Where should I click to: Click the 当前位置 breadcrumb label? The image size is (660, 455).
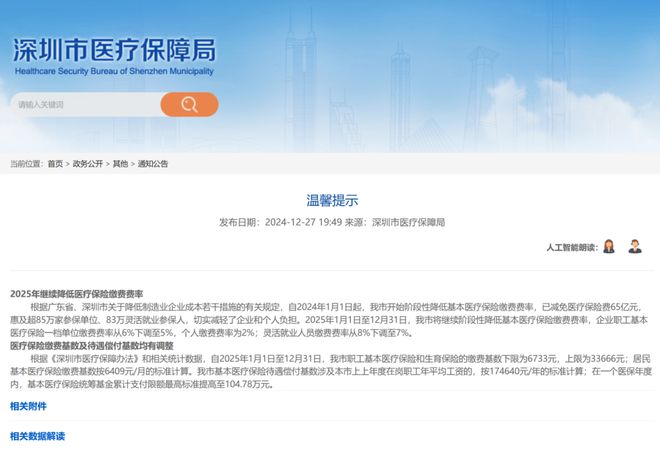coord(26,163)
